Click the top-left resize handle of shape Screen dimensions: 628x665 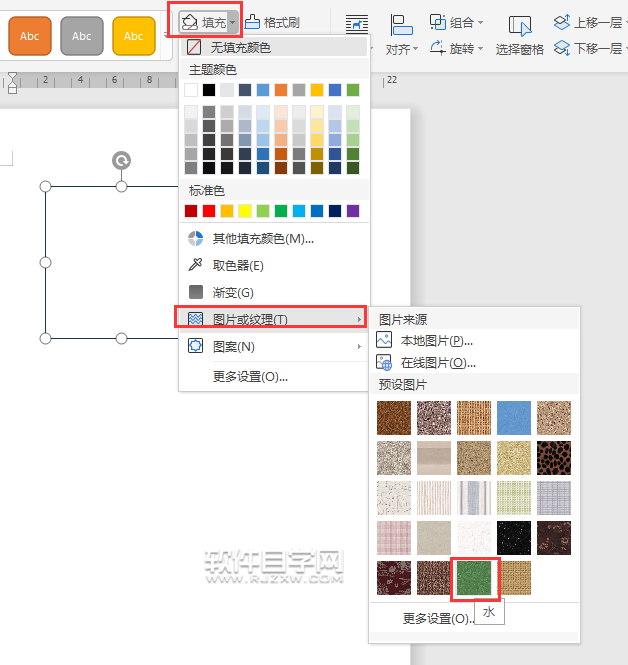point(45,186)
